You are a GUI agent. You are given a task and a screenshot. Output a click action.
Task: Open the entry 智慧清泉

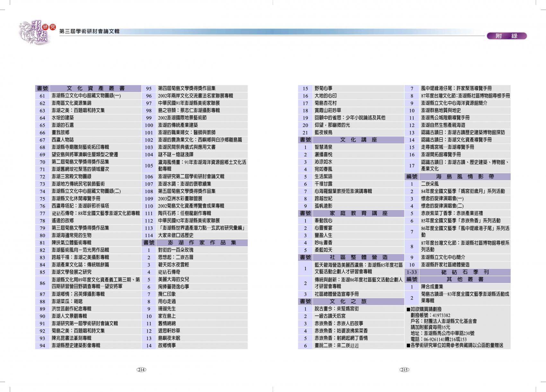tap(323, 147)
